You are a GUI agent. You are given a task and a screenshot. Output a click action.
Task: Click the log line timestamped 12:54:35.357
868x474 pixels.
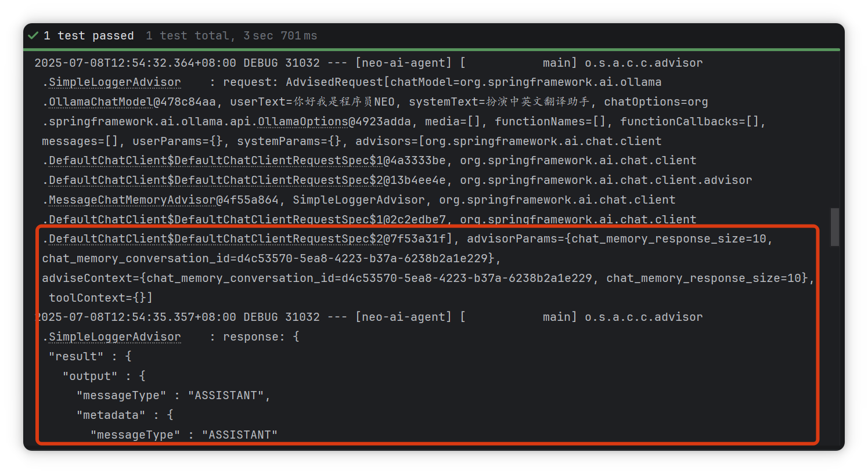coord(368,317)
